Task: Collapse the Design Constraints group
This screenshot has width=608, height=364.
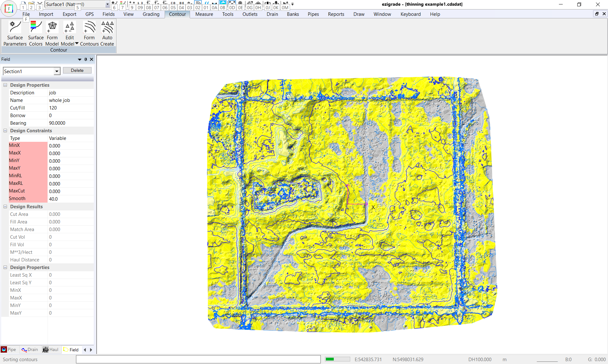Action: [5, 131]
